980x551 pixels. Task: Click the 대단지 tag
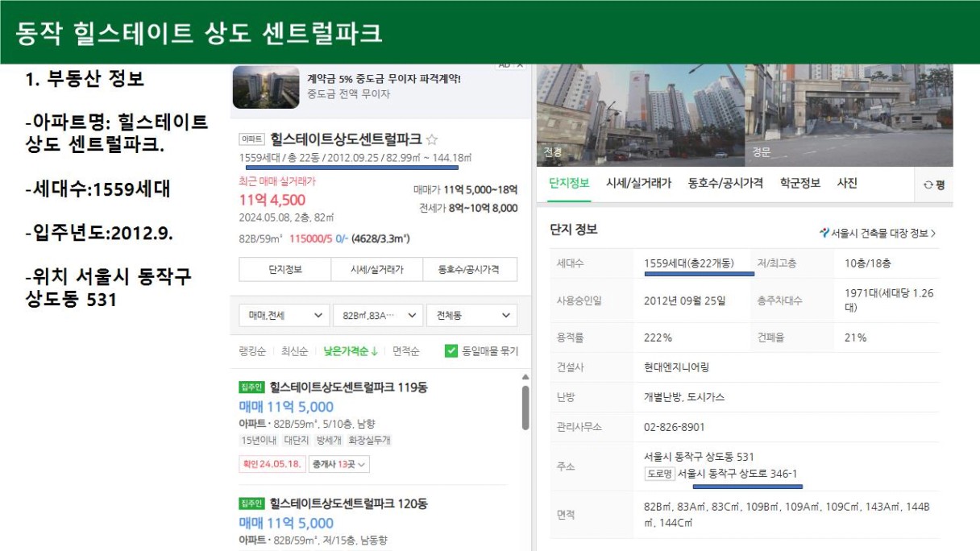tap(296, 441)
